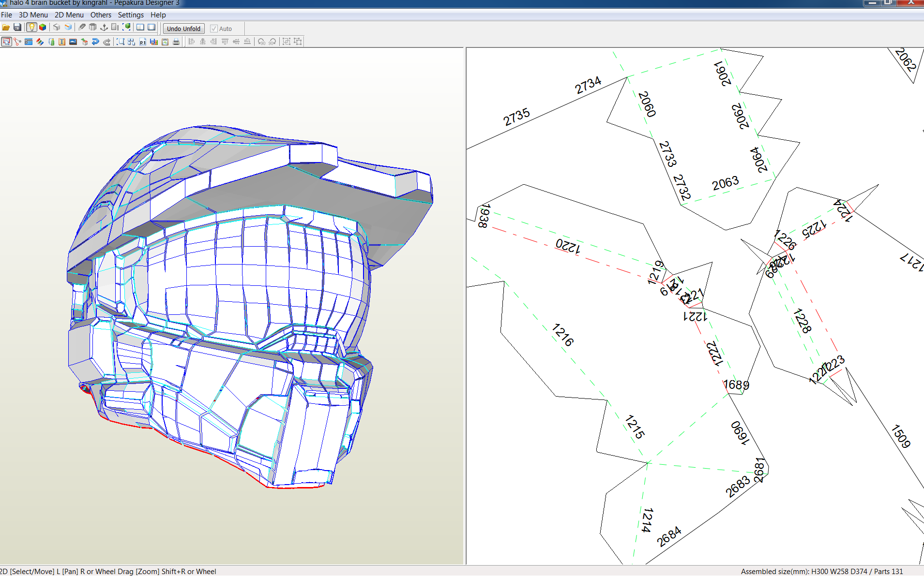Rotate parts 90 degrees counterclockwise icon
This screenshot has height=576, width=924.
[x=261, y=42]
